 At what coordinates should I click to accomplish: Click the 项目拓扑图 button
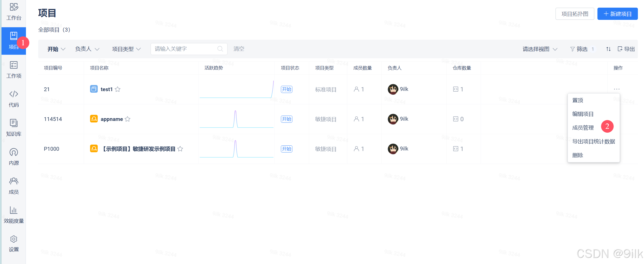(575, 14)
